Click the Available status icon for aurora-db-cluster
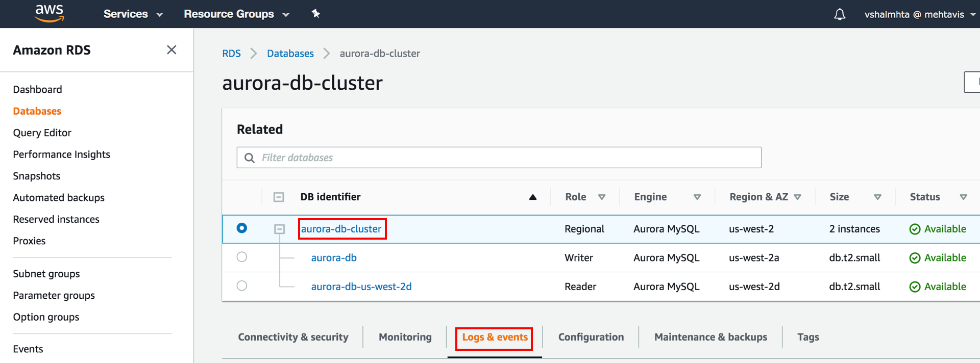Viewport: 980px width, 363px height. click(915, 229)
